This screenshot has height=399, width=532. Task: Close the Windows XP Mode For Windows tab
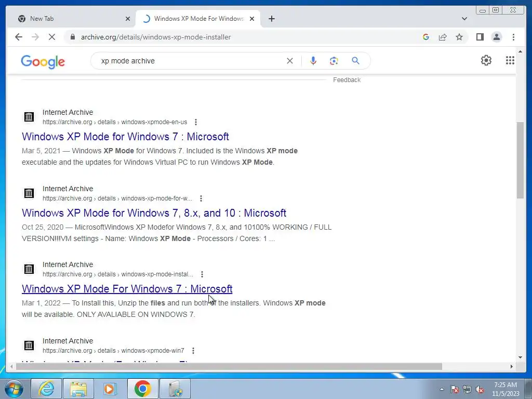point(252,19)
